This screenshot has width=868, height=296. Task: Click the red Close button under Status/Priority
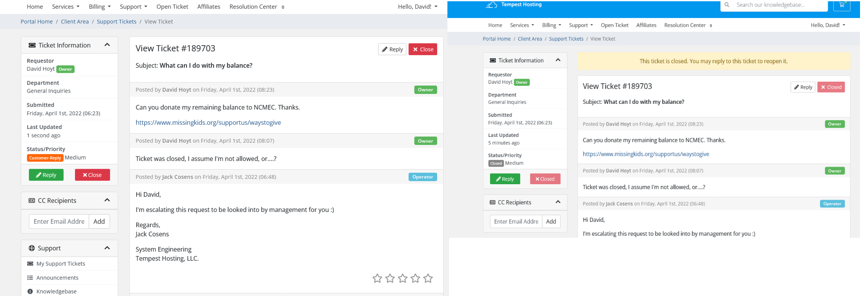[x=92, y=175]
